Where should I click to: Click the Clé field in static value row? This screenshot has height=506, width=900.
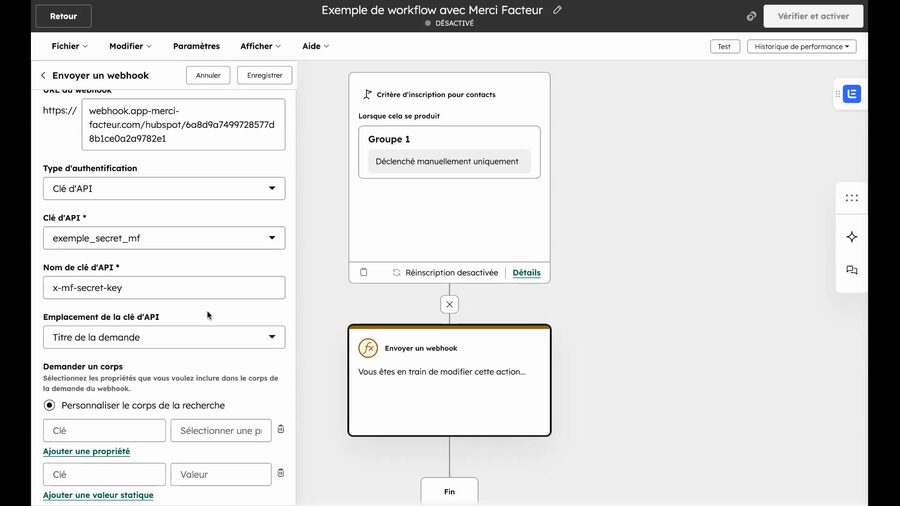(104, 474)
